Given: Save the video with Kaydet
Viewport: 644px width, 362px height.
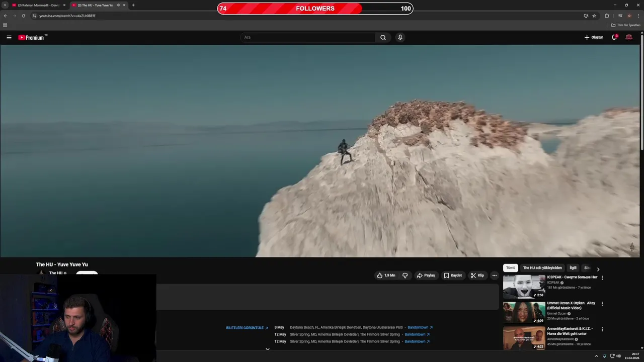Looking at the screenshot, I should [453, 276].
